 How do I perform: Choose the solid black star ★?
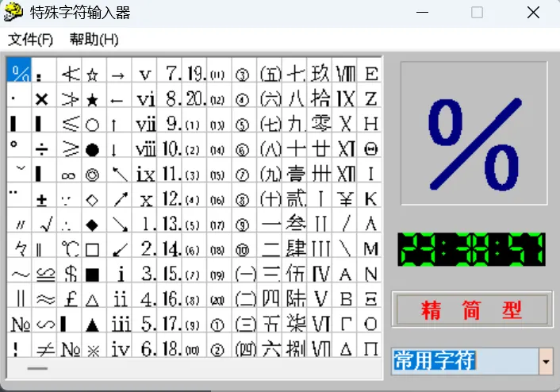[94, 94]
